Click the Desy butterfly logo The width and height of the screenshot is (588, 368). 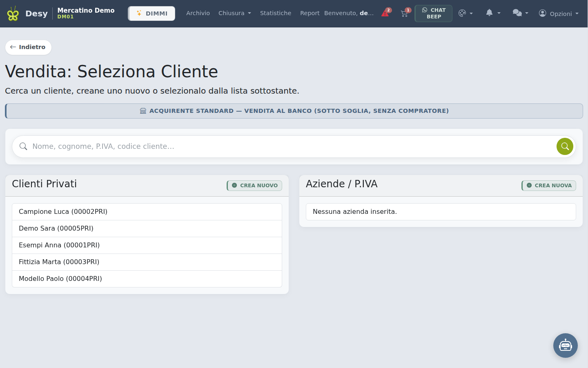click(x=13, y=13)
